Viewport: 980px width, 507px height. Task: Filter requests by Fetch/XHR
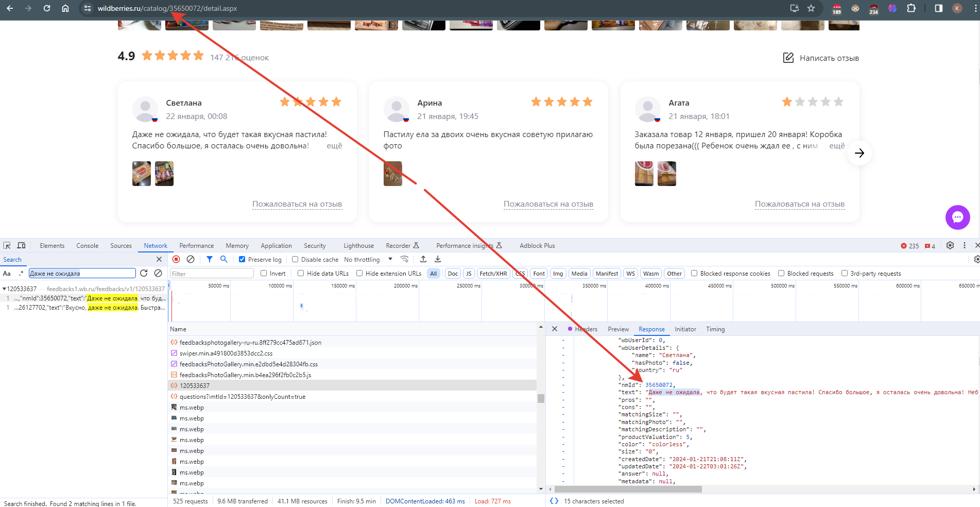[x=493, y=274]
